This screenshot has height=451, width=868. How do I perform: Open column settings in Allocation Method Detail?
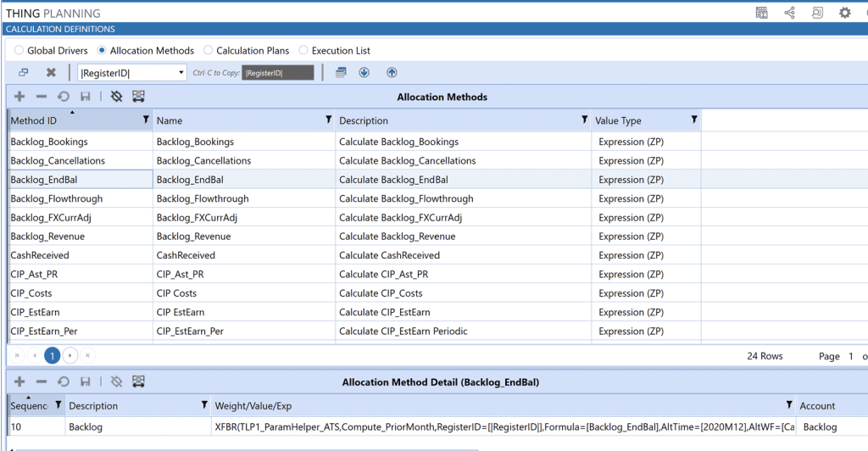138,381
